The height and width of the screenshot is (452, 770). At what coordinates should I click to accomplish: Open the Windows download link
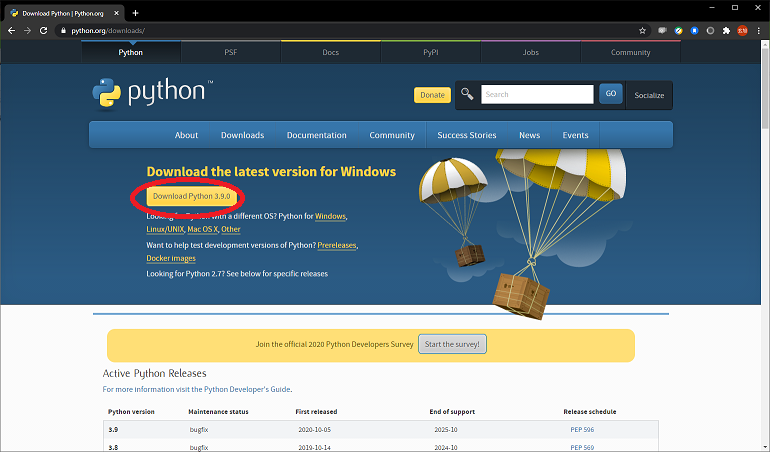pos(330,216)
